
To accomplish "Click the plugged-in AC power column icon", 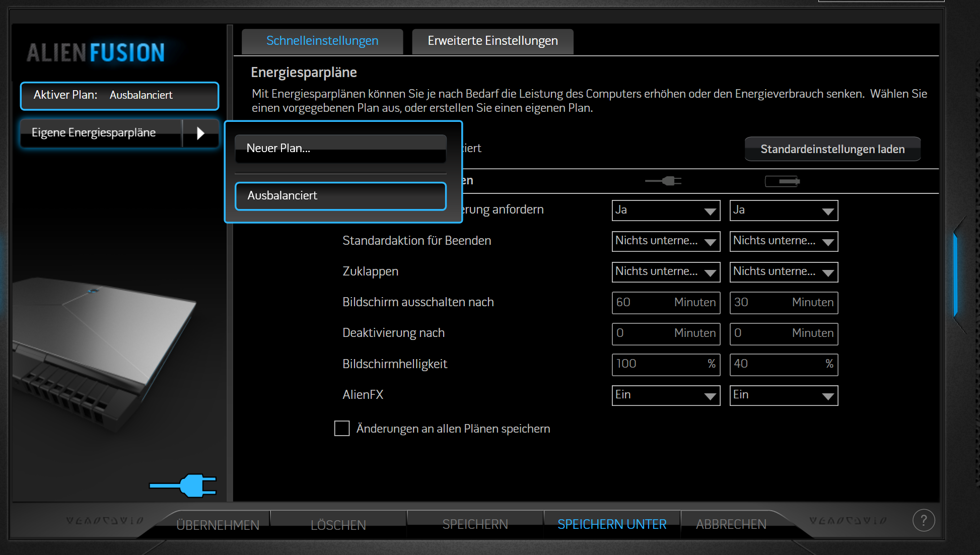I will coord(664,181).
